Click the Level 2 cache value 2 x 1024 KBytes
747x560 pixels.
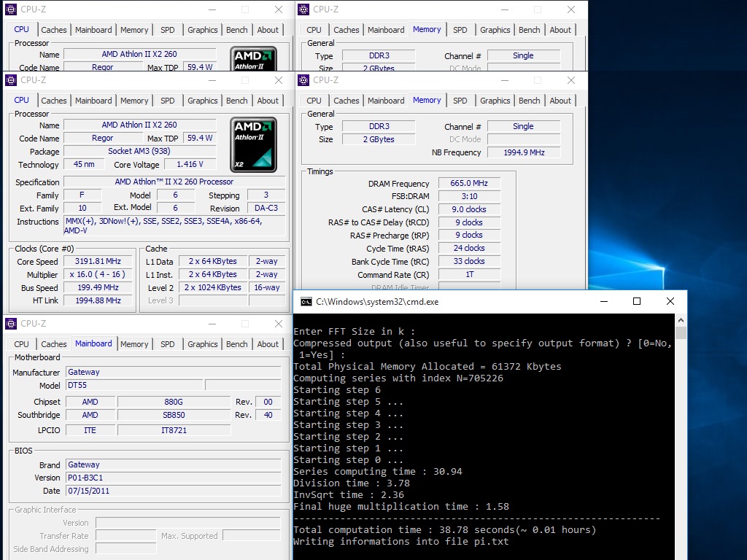click(213, 287)
